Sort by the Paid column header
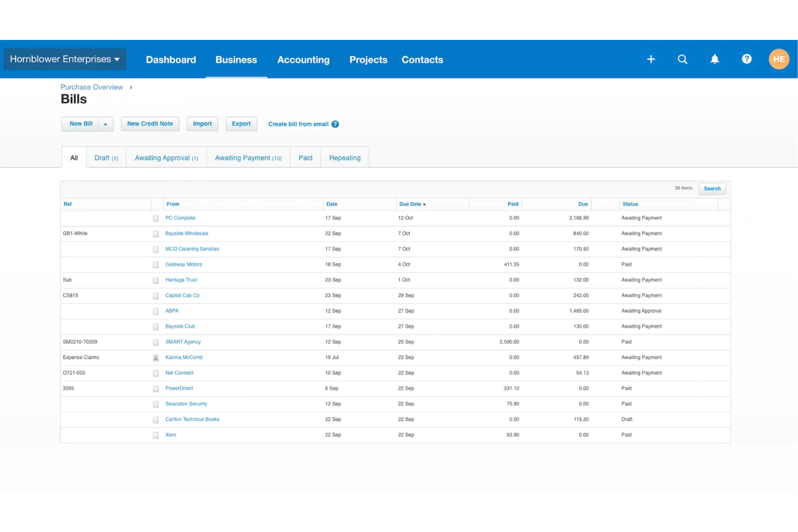 tap(513, 204)
